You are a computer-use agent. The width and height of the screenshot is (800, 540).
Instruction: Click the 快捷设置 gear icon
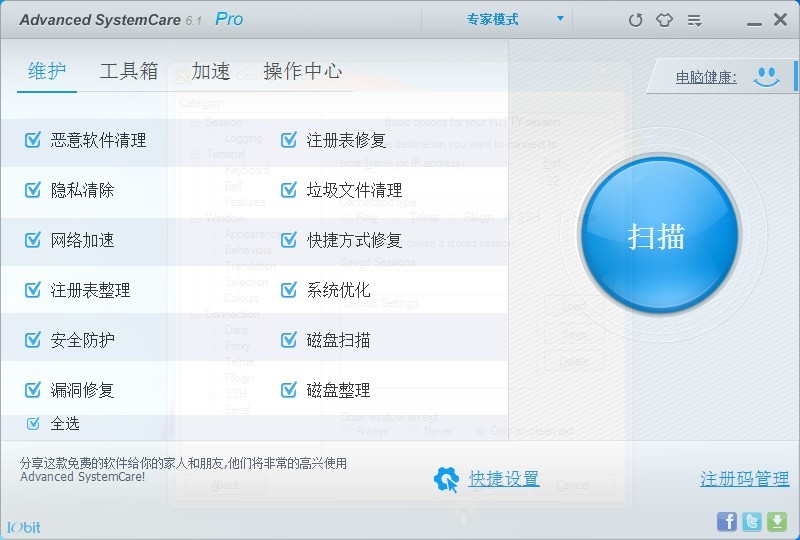point(446,480)
